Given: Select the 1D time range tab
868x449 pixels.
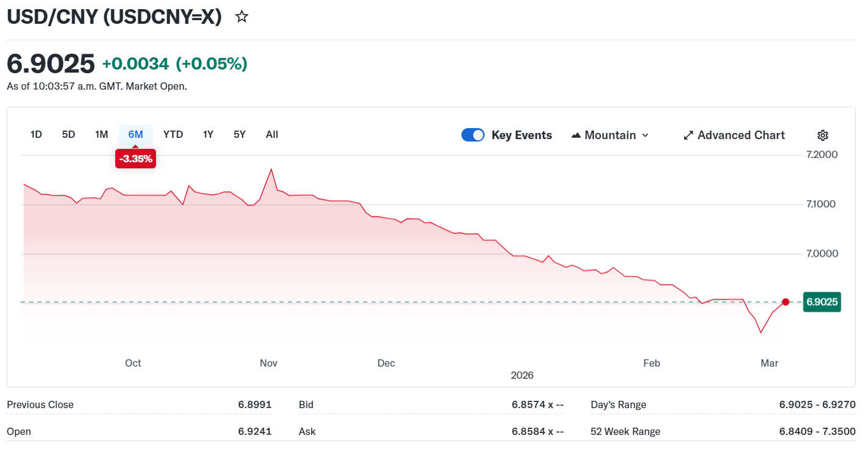Looking at the screenshot, I should click(x=36, y=134).
